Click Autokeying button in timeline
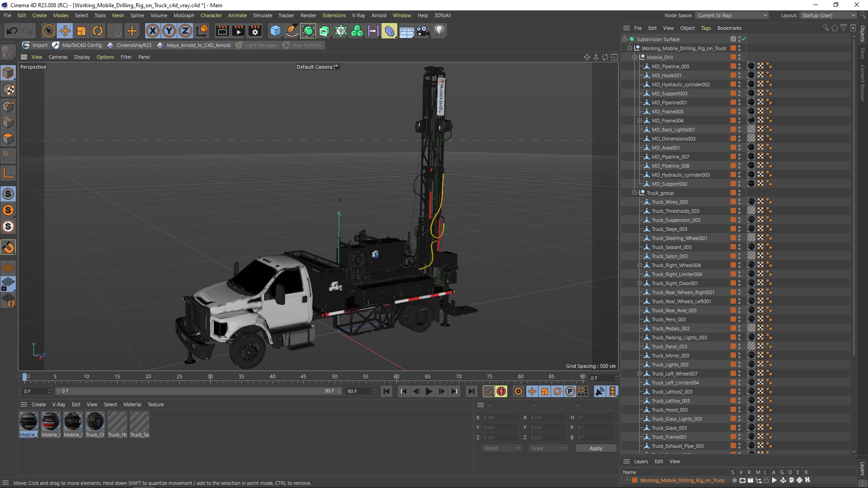Screen dimensions: 868x488 click(x=501, y=391)
